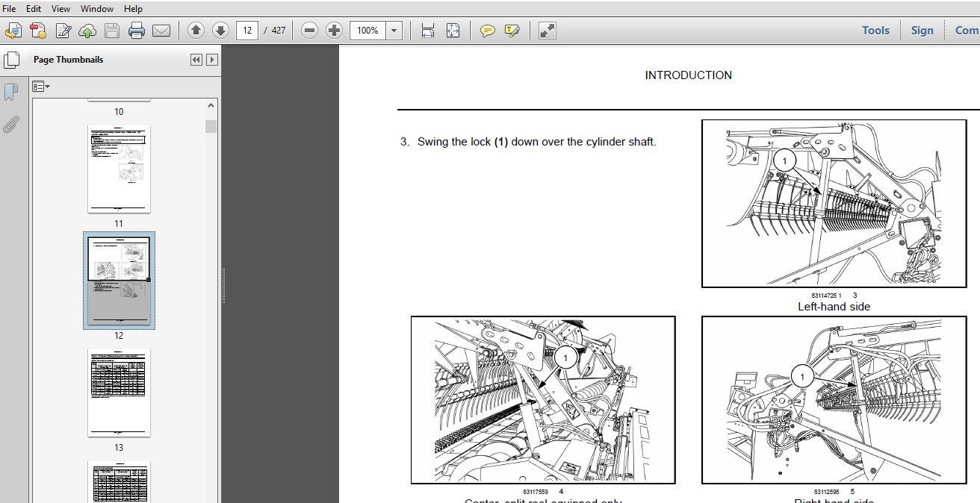Zoom in with the plus button
980x503 pixels.
point(335,31)
